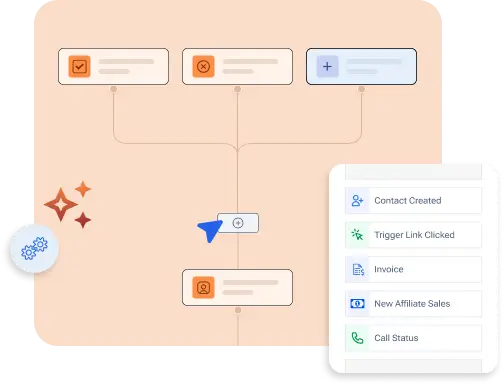504x385 pixels.
Task: Click the connector dot under the X node
Action: (237, 89)
